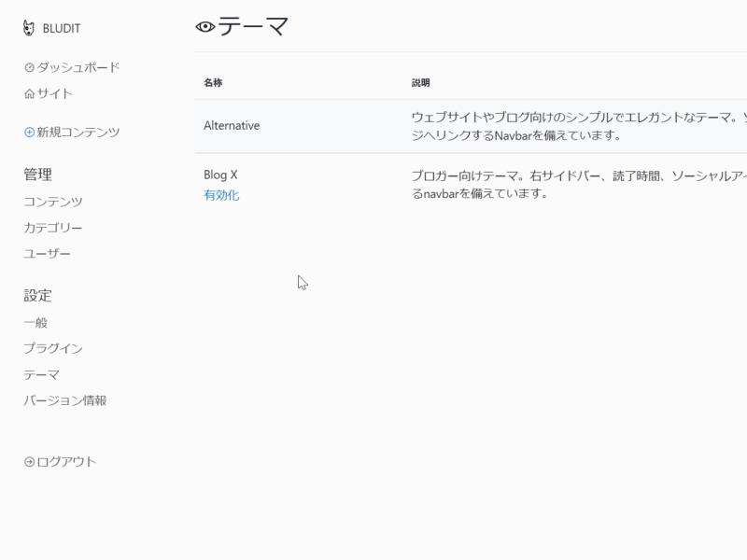Click the Bludit logo icon
Image resolution: width=747 pixels, height=560 pixels.
click(30, 28)
